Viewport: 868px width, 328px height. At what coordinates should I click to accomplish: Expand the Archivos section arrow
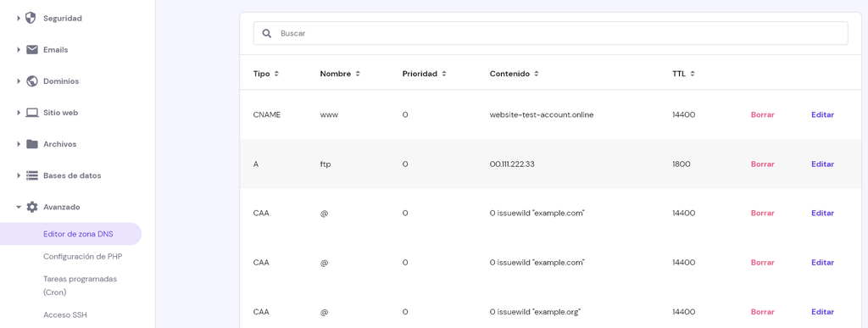pyautogui.click(x=19, y=144)
